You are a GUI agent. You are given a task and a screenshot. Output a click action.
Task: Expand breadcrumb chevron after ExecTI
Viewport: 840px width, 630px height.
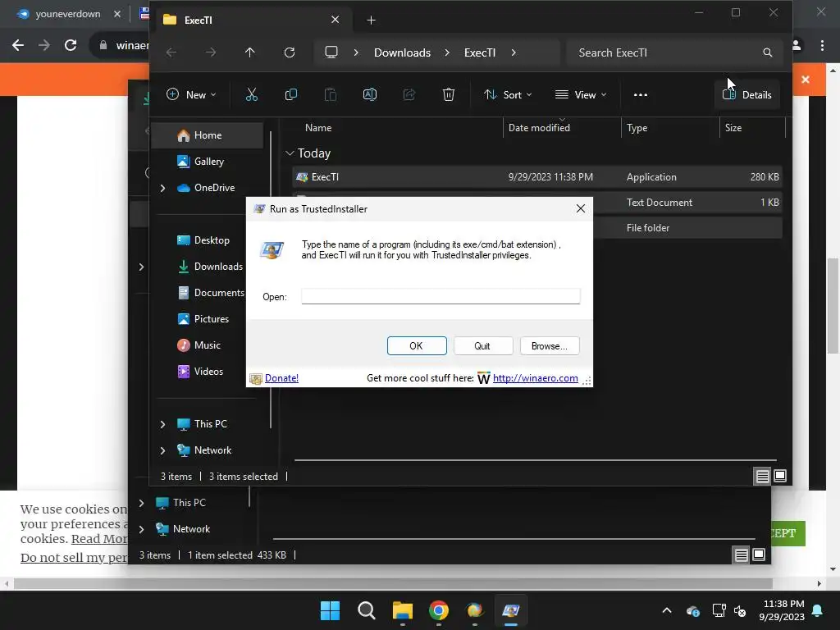coord(514,52)
